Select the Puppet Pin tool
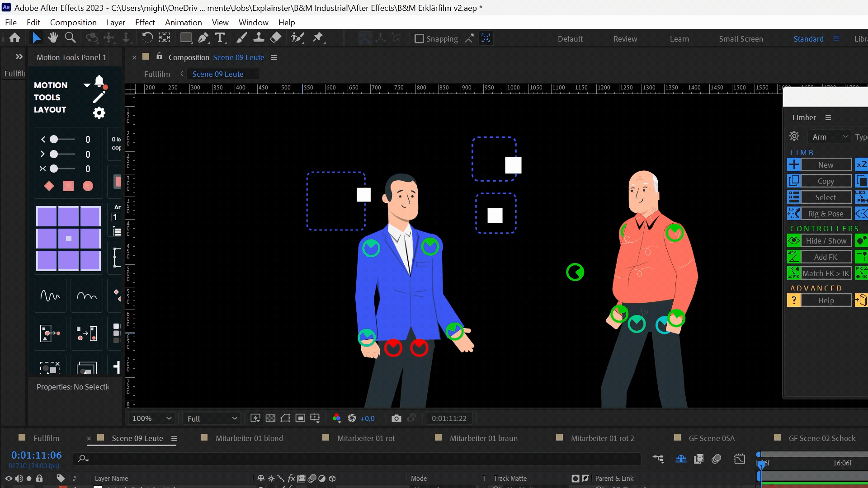 point(318,38)
